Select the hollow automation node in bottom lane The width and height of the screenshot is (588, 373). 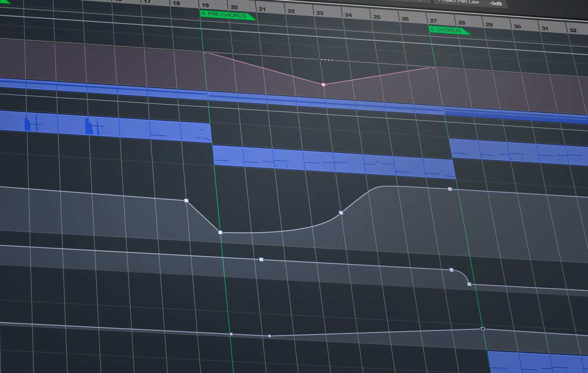[x=483, y=329]
